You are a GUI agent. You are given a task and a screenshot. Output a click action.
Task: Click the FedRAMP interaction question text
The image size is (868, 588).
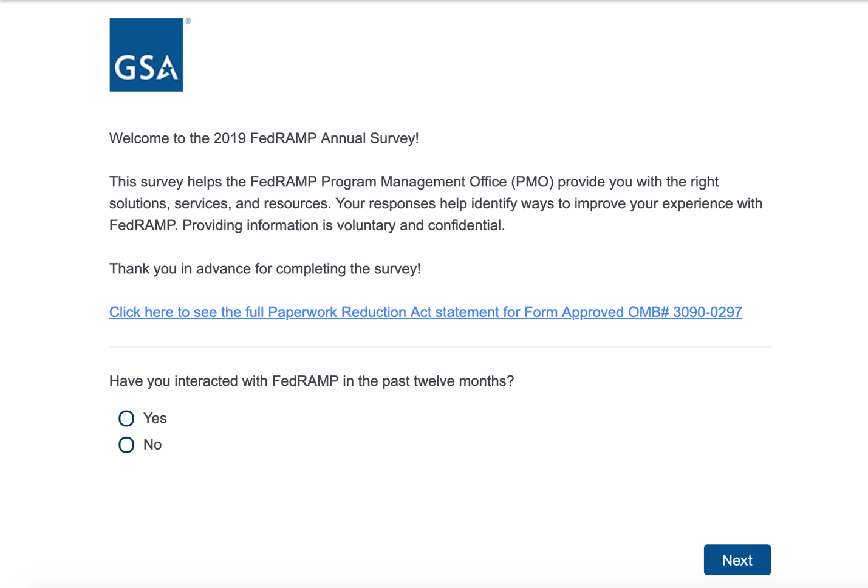(311, 381)
